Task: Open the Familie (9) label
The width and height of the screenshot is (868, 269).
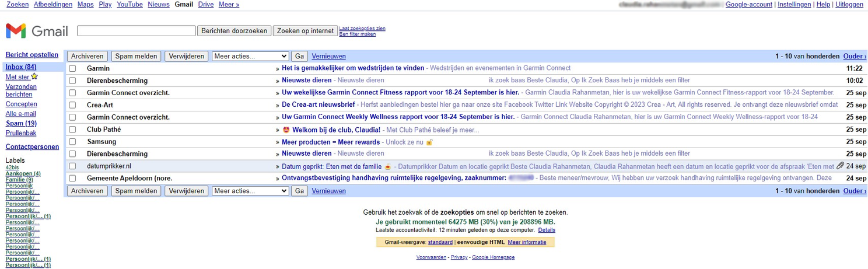Action: tap(19, 180)
